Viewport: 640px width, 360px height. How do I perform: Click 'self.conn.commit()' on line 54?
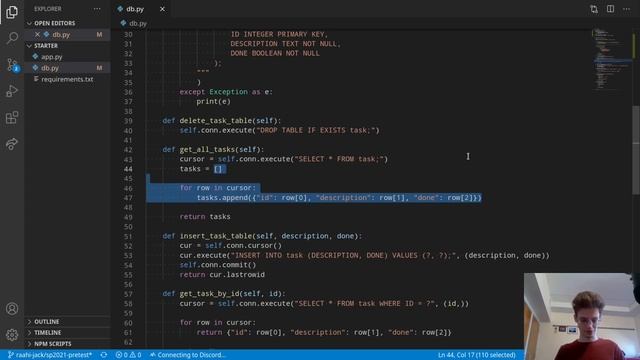click(218, 265)
